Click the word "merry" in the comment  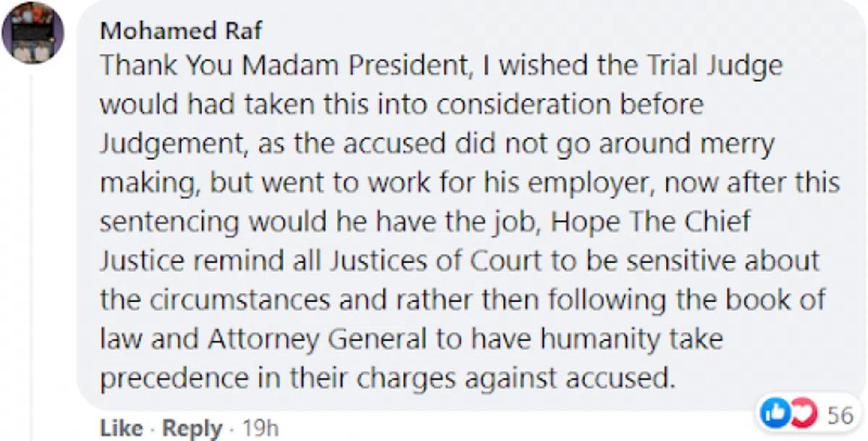click(x=739, y=144)
